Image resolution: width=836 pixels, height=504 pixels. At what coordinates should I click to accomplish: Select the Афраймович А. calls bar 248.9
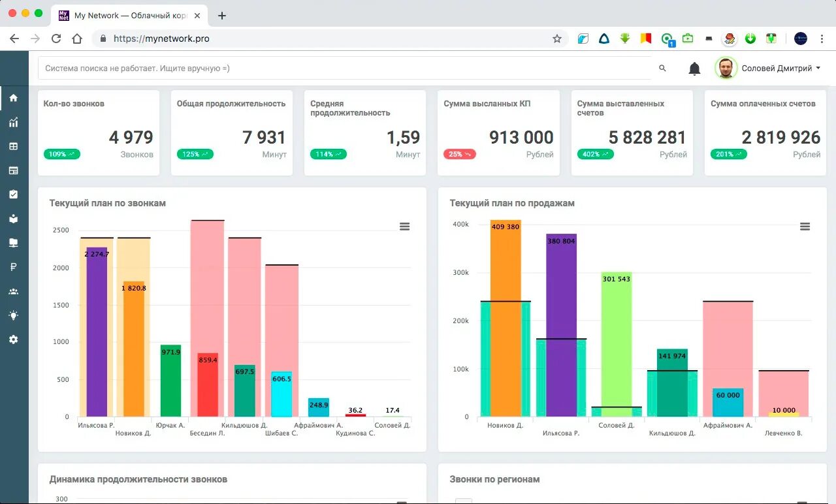tap(319, 407)
